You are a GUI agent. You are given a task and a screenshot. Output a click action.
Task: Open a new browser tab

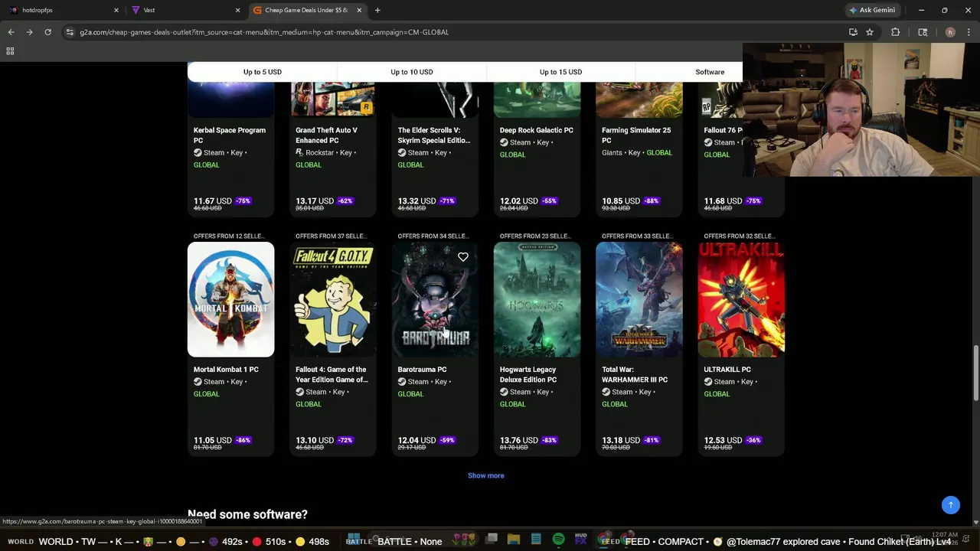click(x=377, y=10)
